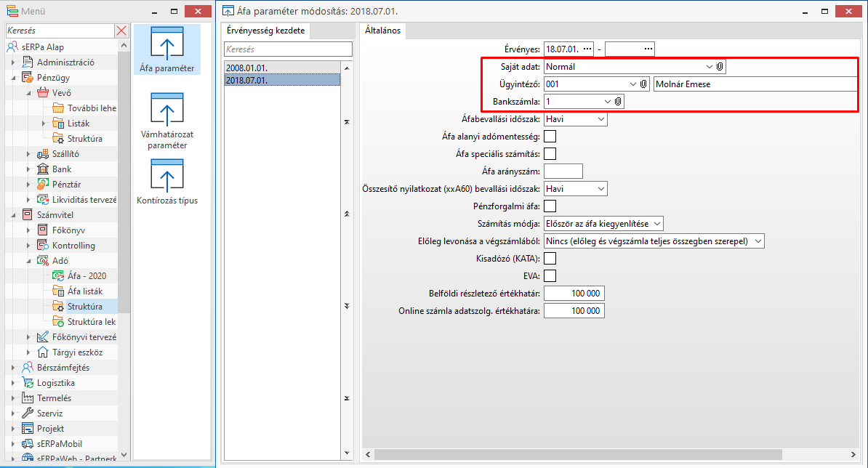Open end date picker ellipsis button
Image resolution: width=868 pixels, height=468 pixels.
pos(648,49)
